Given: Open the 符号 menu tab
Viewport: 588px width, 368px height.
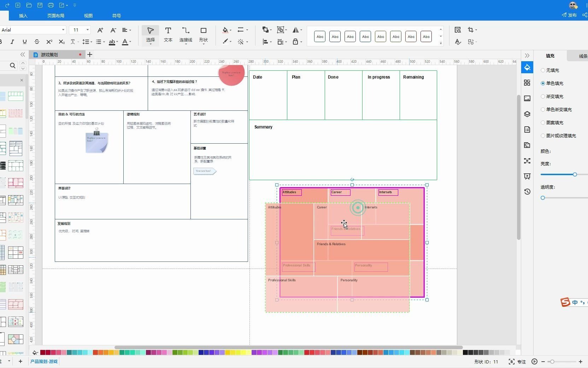Looking at the screenshot, I should [x=116, y=16].
